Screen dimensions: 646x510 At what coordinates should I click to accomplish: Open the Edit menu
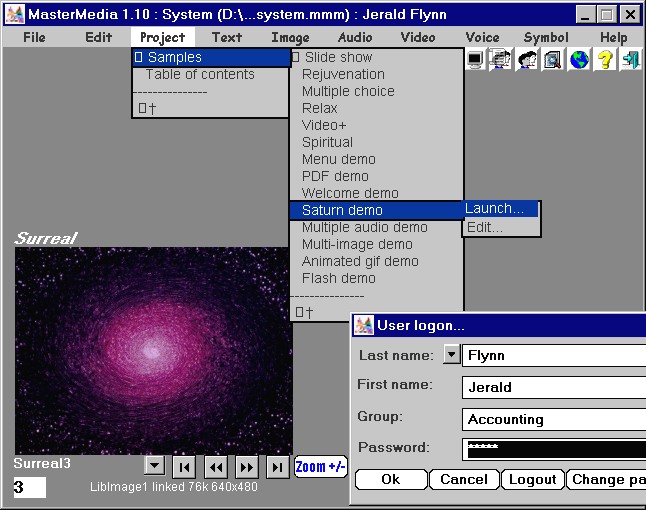point(98,37)
